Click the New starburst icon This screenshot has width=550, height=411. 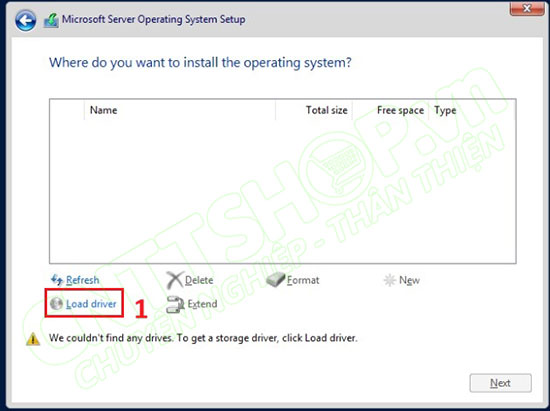pos(390,280)
